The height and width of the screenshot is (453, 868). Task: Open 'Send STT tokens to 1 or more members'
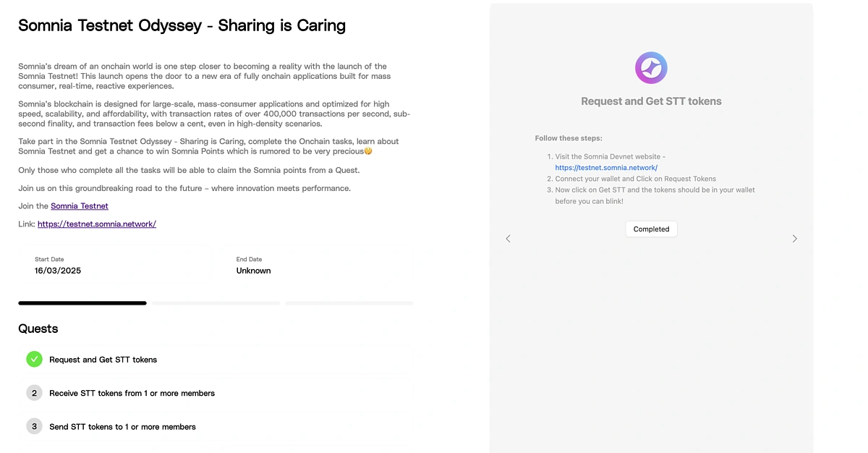(122, 427)
